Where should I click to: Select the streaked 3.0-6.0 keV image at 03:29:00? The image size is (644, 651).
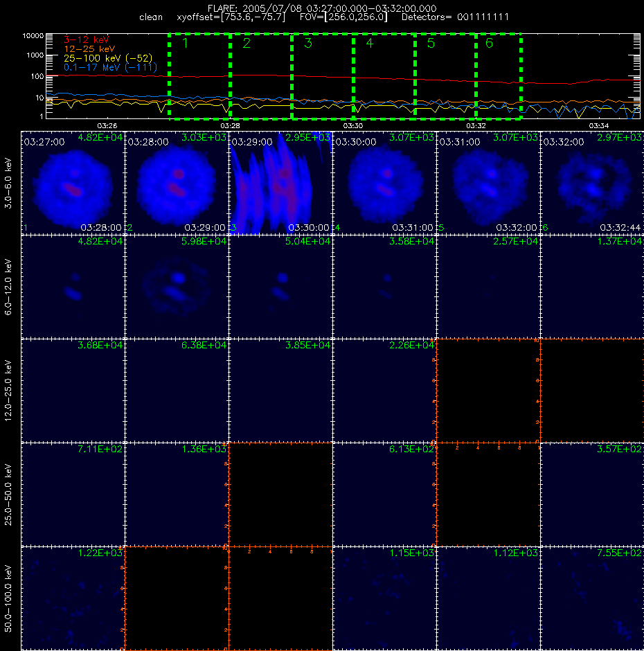point(280,183)
